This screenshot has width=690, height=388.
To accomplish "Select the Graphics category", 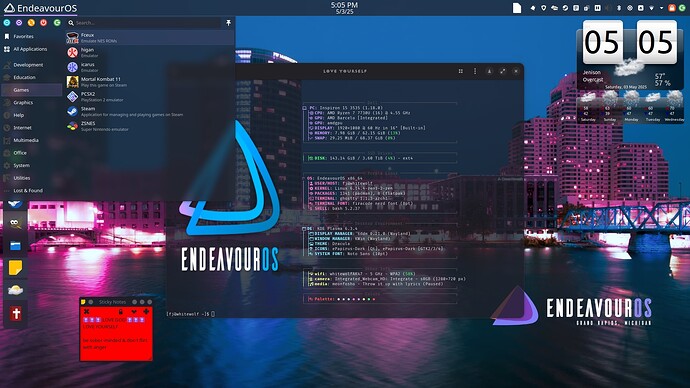I will pos(32,102).
